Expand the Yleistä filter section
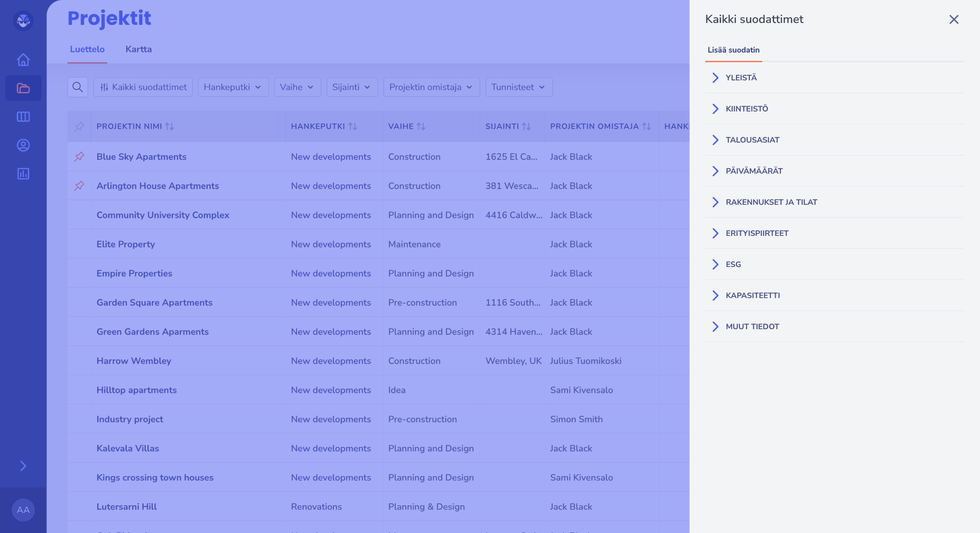This screenshot has width=980, height=533. (x=741, y=78)
